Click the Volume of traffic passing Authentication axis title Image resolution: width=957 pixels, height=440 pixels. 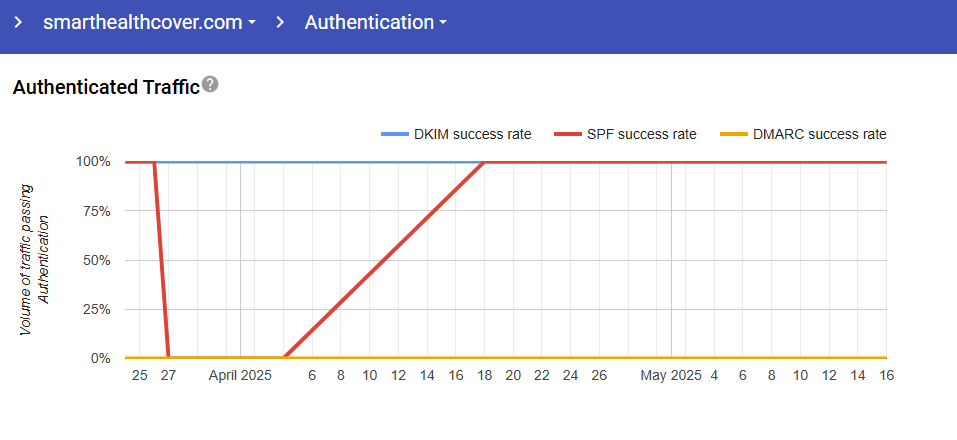(35, 258)
